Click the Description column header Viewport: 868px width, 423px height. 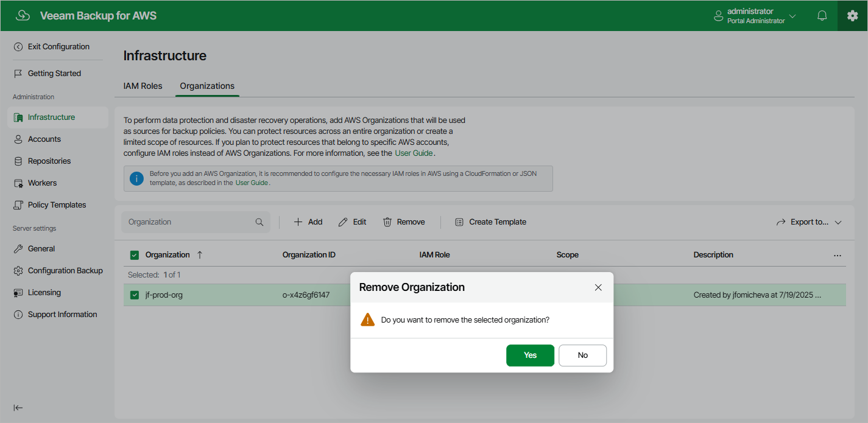[x=713, y=255]
